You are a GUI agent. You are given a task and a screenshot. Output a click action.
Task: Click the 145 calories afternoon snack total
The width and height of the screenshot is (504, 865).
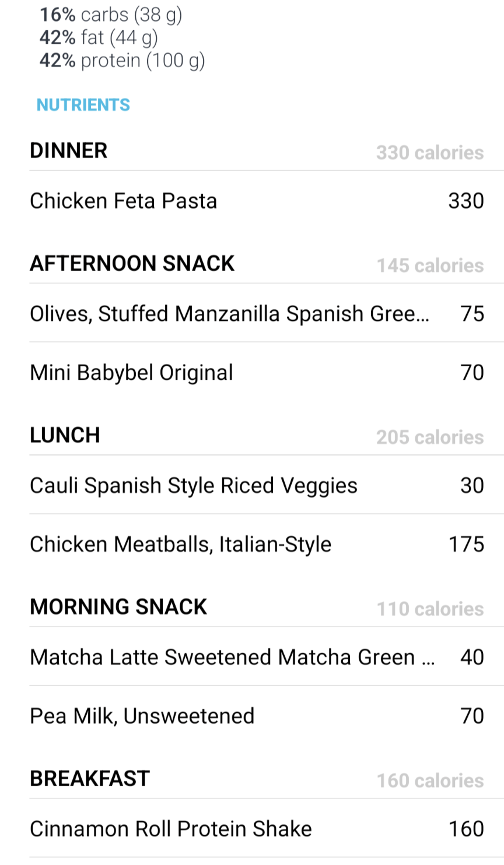(x=430, y=266)
